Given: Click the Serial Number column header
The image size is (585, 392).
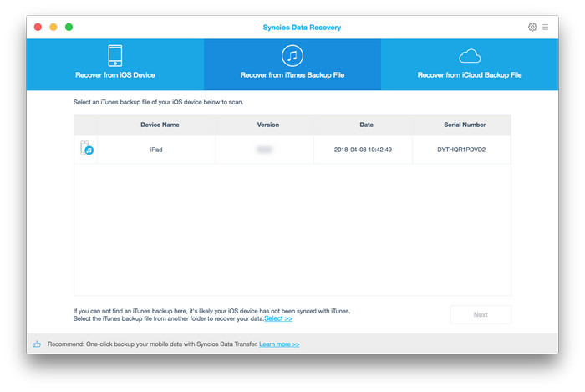Looking at the screenshot, I should 465,125.
